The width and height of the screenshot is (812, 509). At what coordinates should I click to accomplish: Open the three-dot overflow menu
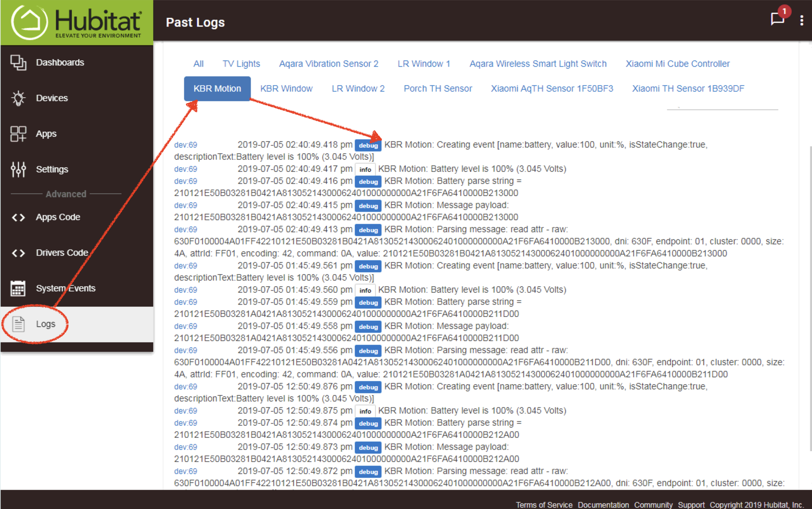[x=802, y=20]
